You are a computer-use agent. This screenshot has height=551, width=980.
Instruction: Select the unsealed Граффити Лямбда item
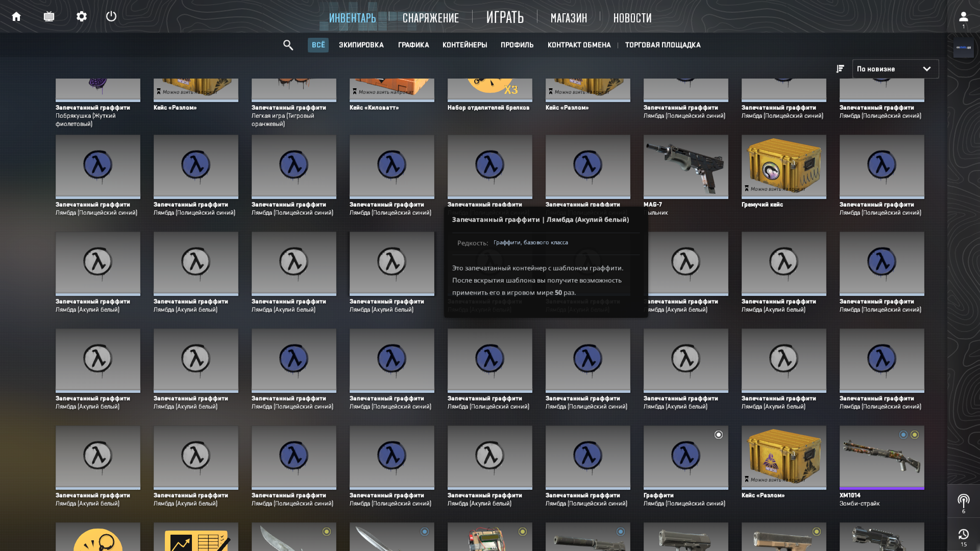[685, 458]
